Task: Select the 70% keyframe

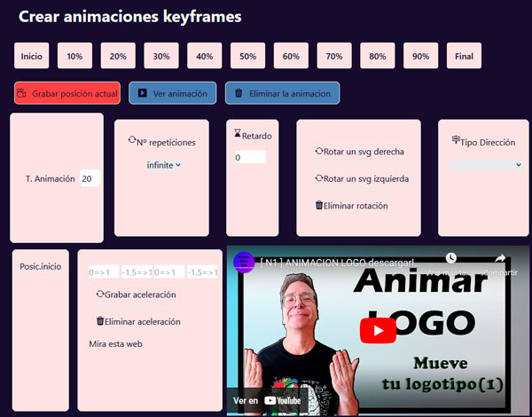Action: [x=334, y=56]
